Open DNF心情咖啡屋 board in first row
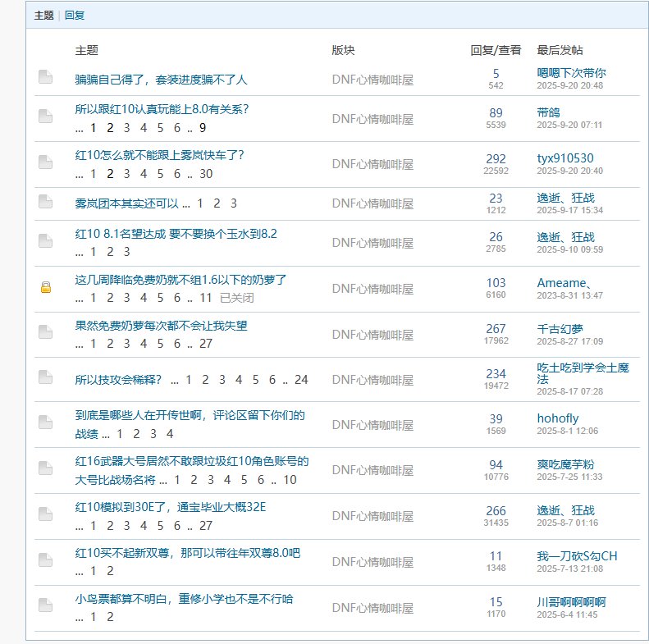The height and width of the screenshot is (644, 649). point(372,80)
